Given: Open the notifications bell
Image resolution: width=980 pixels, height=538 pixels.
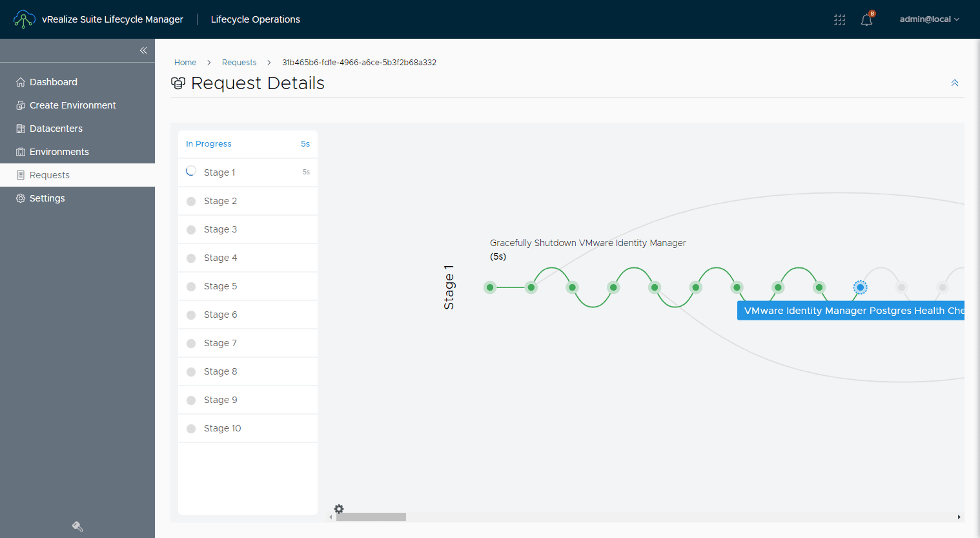Looking at the screenshot, I should 866,19.
